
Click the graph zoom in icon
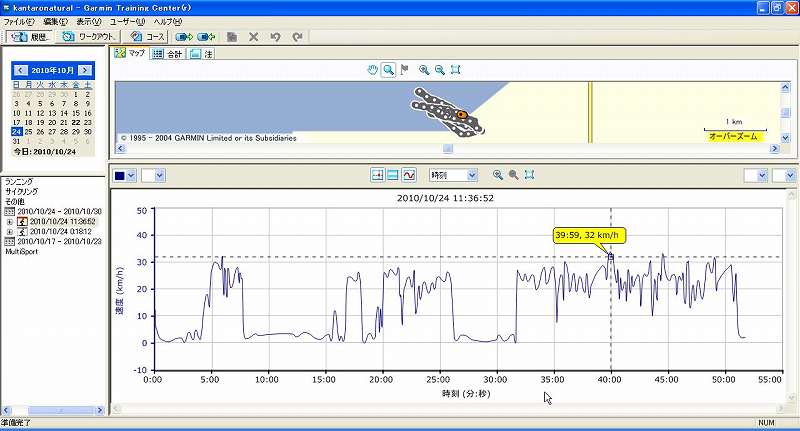point(498,175)
